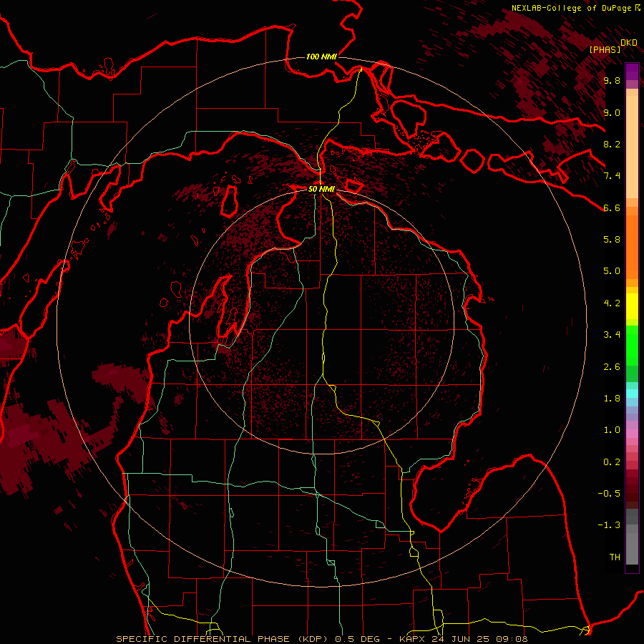644x644 pixels.
Task: Click the 6.6 value on color scale
Action: (612, 208)
